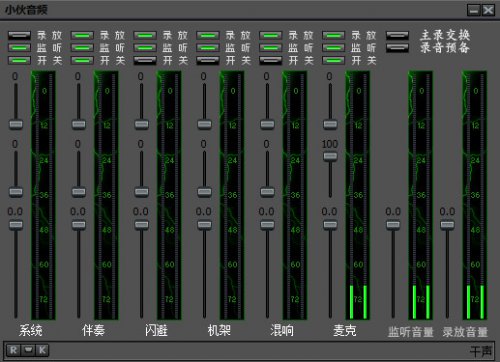The image size is (500, 362).
Task: Click the 0.0 volume fader of 麦克
Action: tap(330, 225)
